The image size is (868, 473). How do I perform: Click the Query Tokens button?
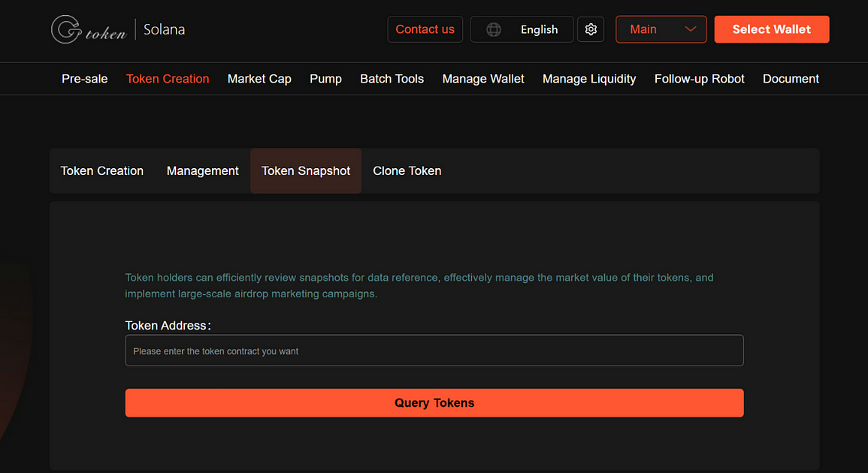434,403
